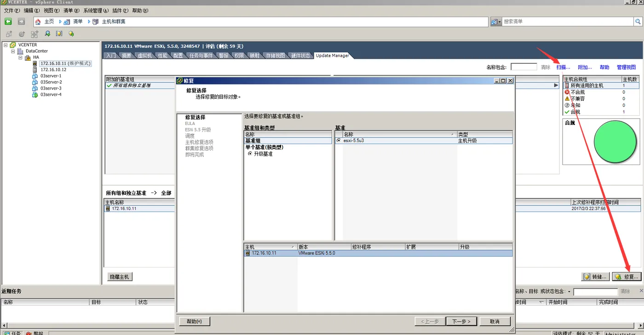
Task: Switch to the 摘要 tab
Action: (x=126, y=56)
